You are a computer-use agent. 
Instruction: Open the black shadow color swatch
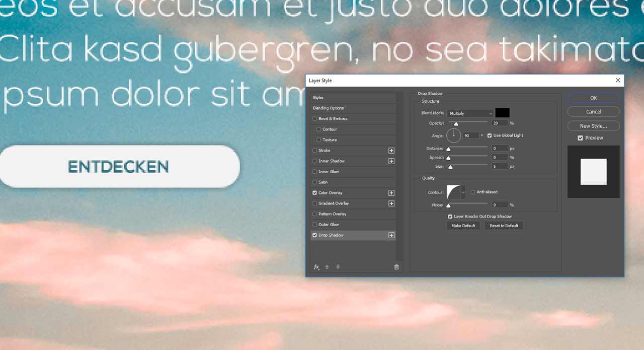[502, 113]
